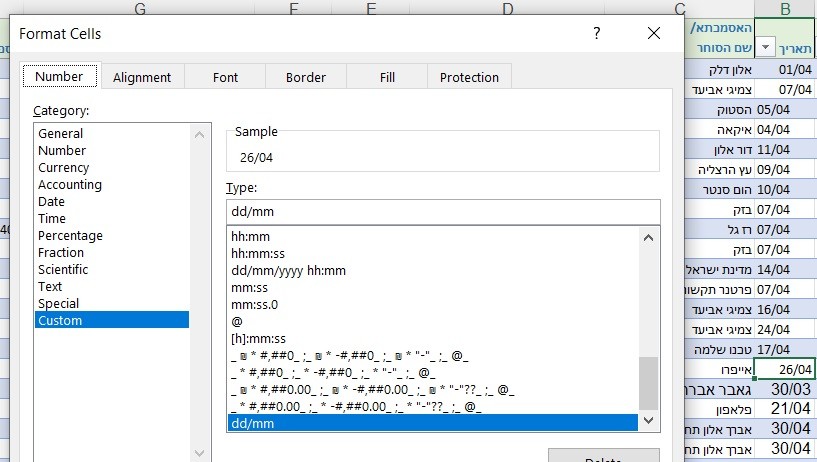Choose the mm:ss.0 format type
Screen dimensions: 817x462
(x=432, y=305)
